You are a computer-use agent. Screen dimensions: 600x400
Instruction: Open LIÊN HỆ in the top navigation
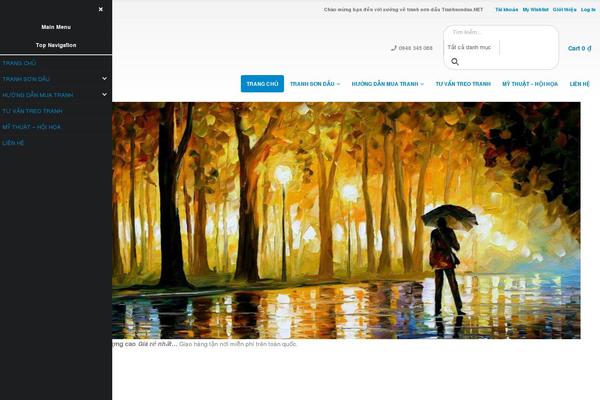click(x=579, y=84)
